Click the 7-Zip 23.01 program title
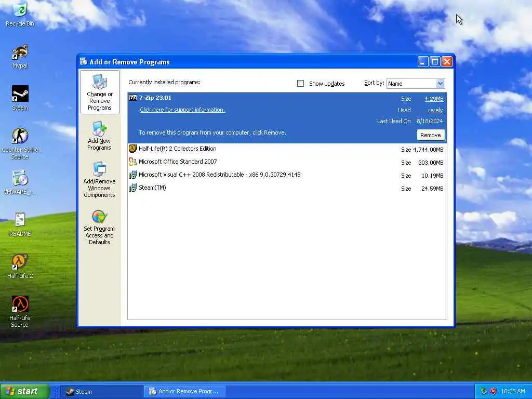Image resolution: width=532 pixels, height=399 pixels. pyautogui.click(x=155, y=98)
